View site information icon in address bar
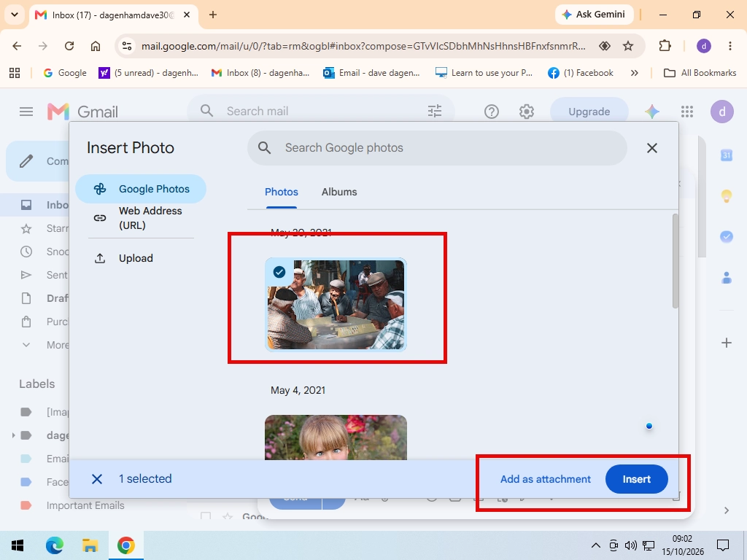 coord(127,46)
